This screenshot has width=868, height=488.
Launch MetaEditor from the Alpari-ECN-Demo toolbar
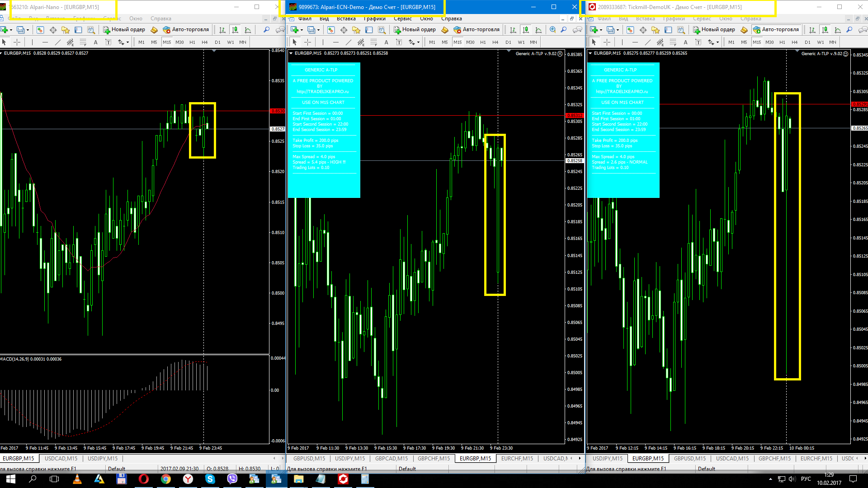click(x=445, y=30)
